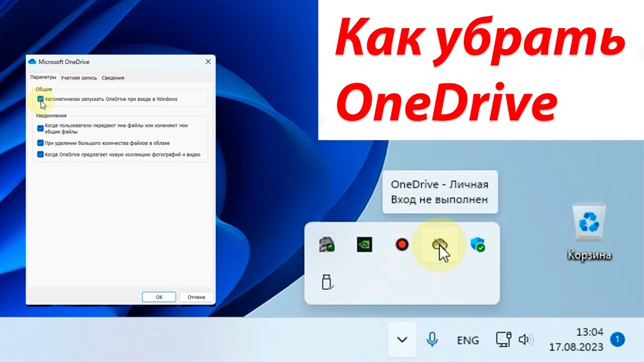Open clock showing 13:04 17.08.2023
Image resolution: width=644 pixels, height=362 pixels.
coord(576,340)
